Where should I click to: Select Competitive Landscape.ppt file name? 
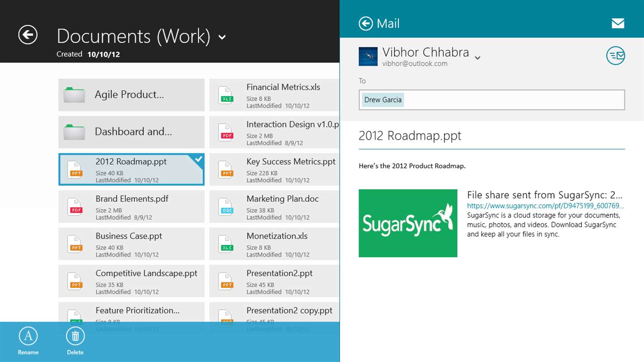coord(146,273)
